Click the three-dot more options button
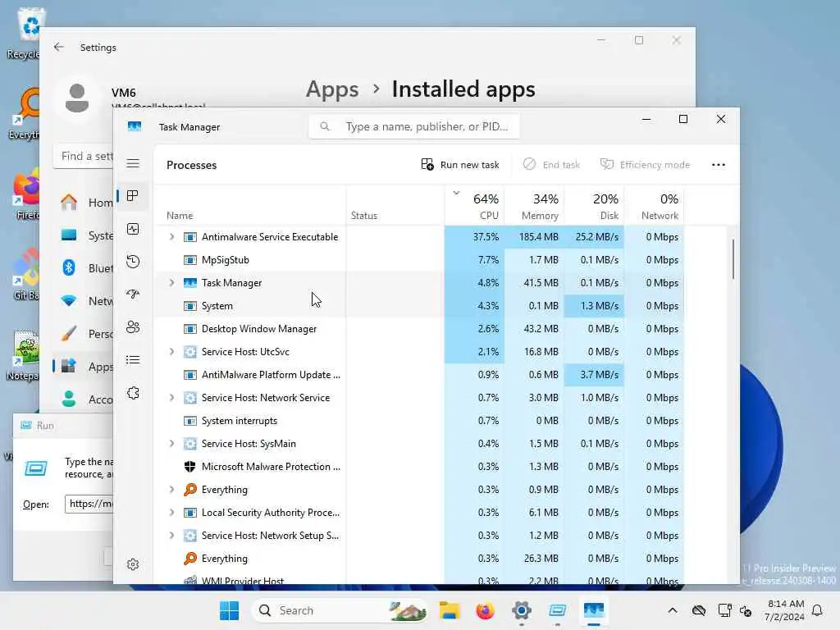 719,164
